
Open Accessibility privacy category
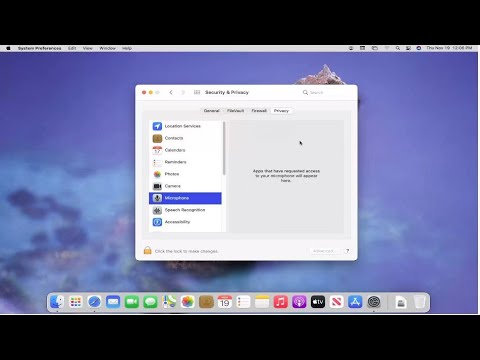(x=185, y=222)
